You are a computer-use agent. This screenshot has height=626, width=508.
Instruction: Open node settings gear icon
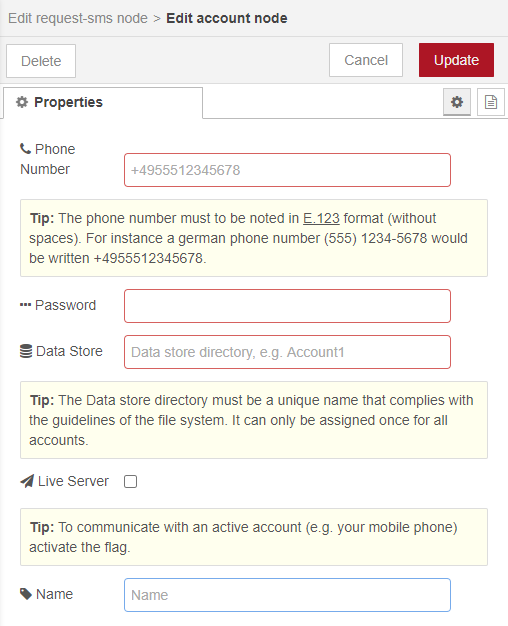coord(457,102)
